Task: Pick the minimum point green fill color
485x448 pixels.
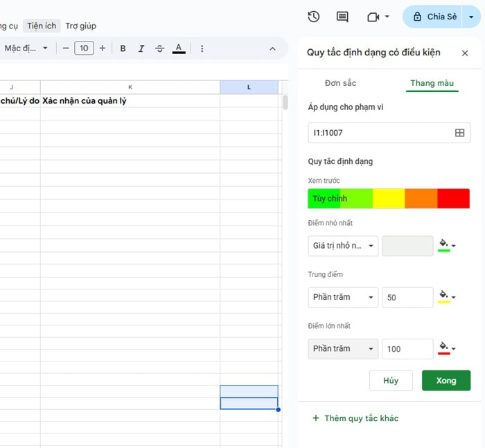Action: 447,246
